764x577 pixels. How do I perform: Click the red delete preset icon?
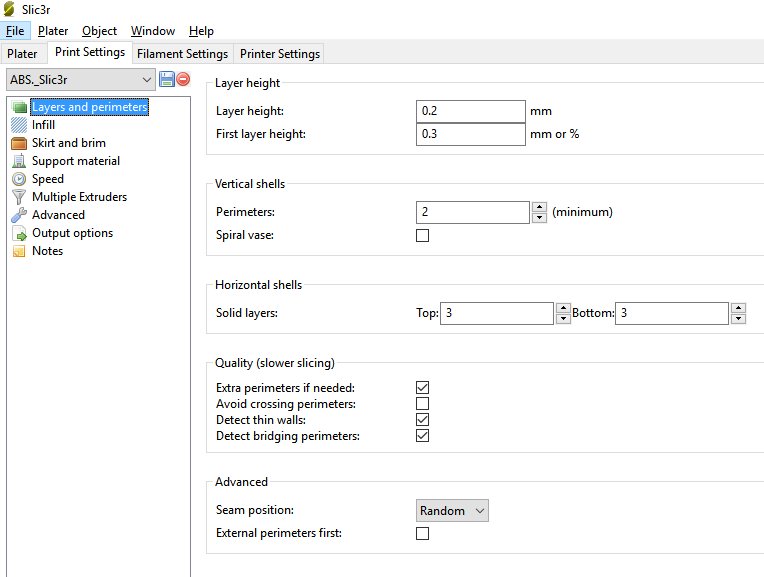183,79
